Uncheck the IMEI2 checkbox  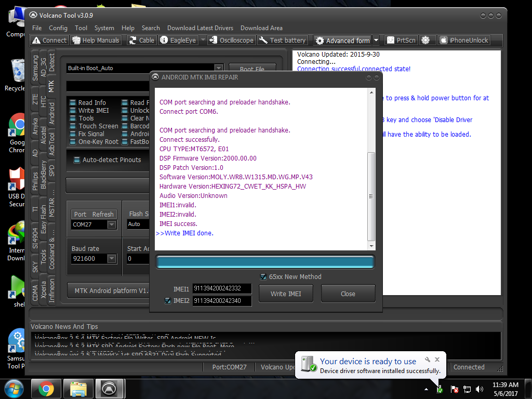168,301
